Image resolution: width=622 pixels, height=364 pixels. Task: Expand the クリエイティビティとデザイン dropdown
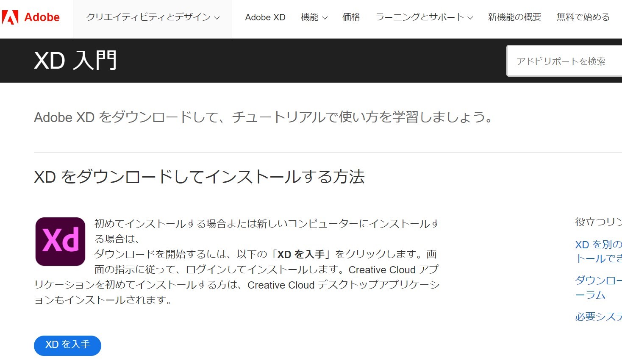tap(153, 17)
